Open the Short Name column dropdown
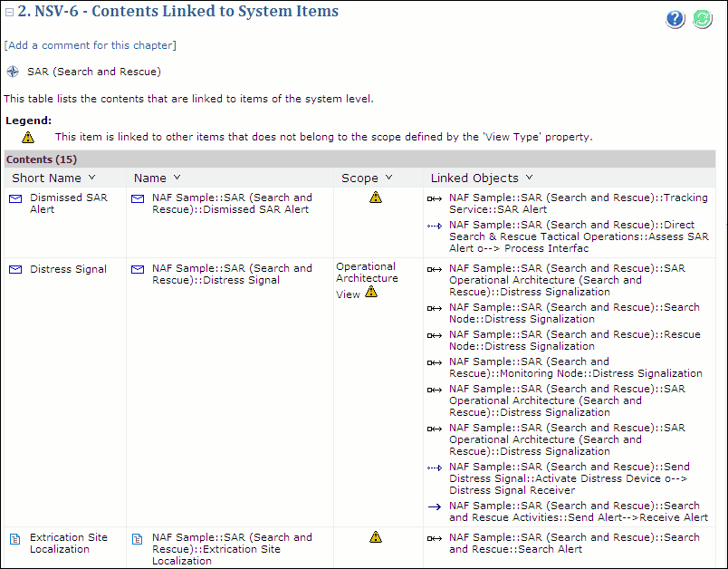The width and height of the screenshot is (728, 569). tap(91, 178)
